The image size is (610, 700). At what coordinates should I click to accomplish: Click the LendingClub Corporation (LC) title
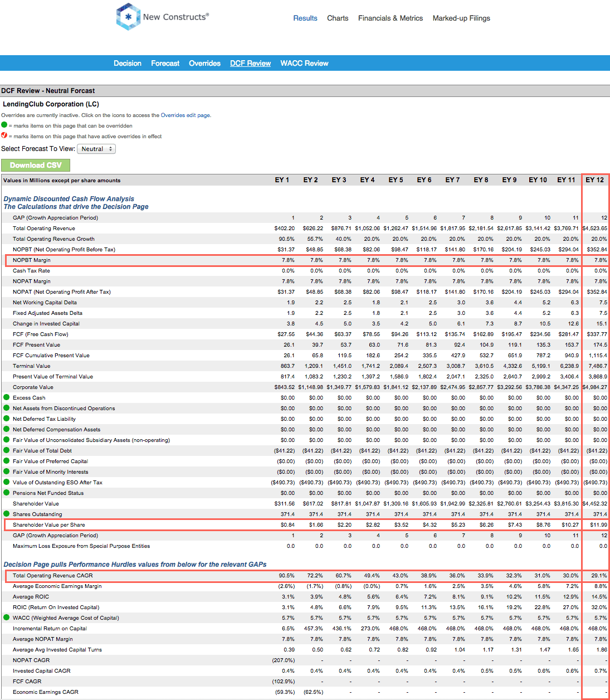click(x=51, y=104)
